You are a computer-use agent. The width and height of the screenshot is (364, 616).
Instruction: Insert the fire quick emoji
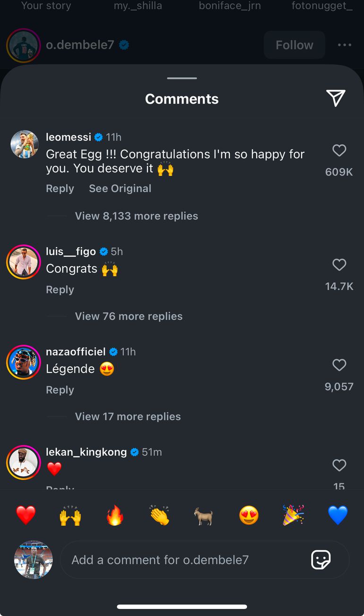tap(115, 515)
